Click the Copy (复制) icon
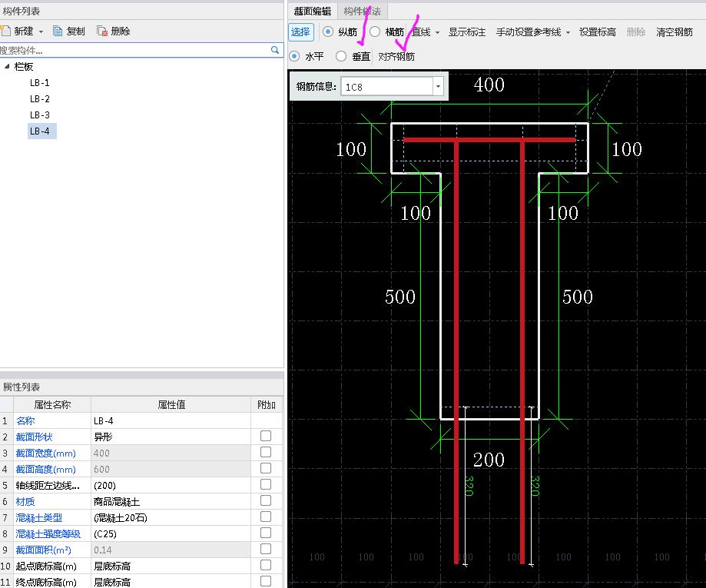Image resolution: width=706 pixels, height=588 pixels. [x=58, y=32]
